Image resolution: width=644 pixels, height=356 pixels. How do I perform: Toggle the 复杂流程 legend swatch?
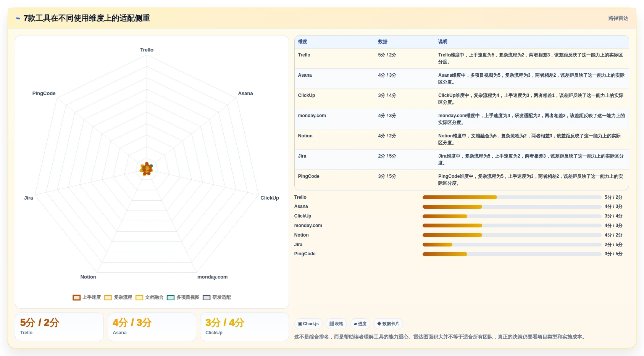[x=108, y=298]
